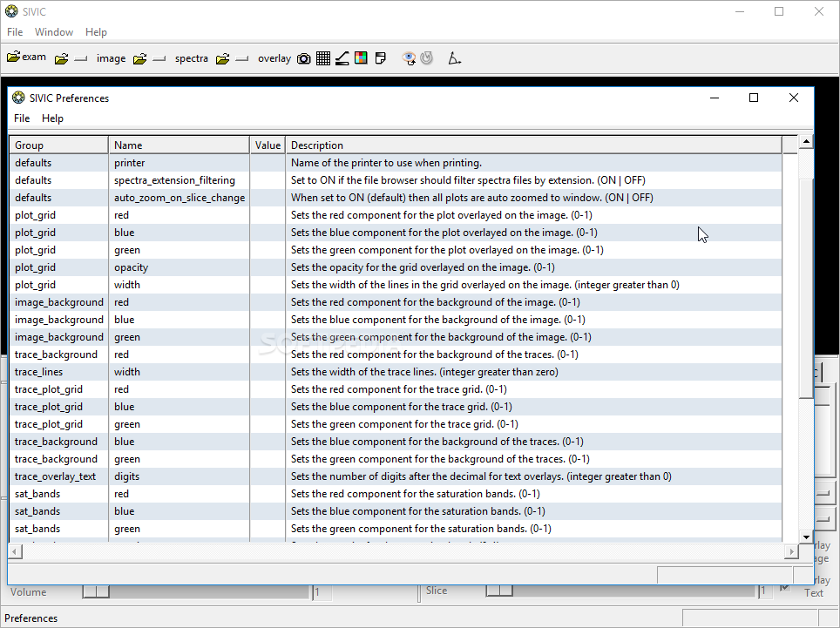Screen dimensions: 840x628
Task: Click the Volume slider handle
Action: pos(96,591)
